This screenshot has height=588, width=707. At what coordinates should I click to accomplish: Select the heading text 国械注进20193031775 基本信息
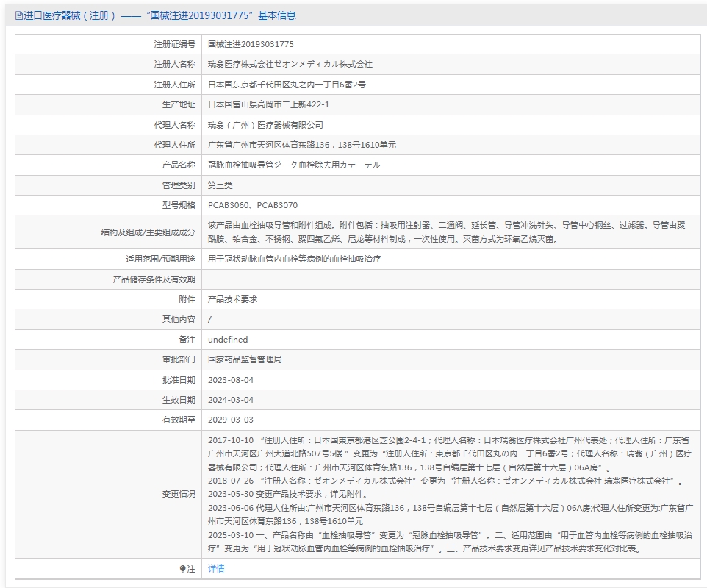(x=221, y=15)
